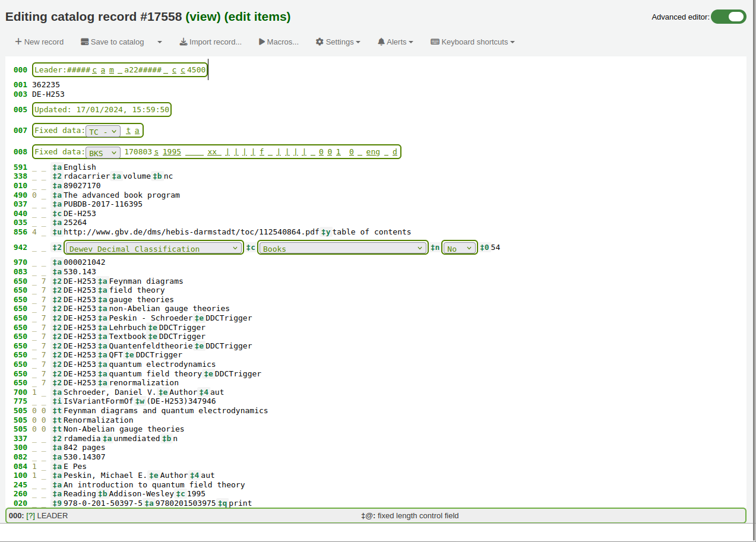This screenshot has height=542, width=756.
Task: Open the caret dropdown next to Save to catalog
Action: tap(160, 42)
